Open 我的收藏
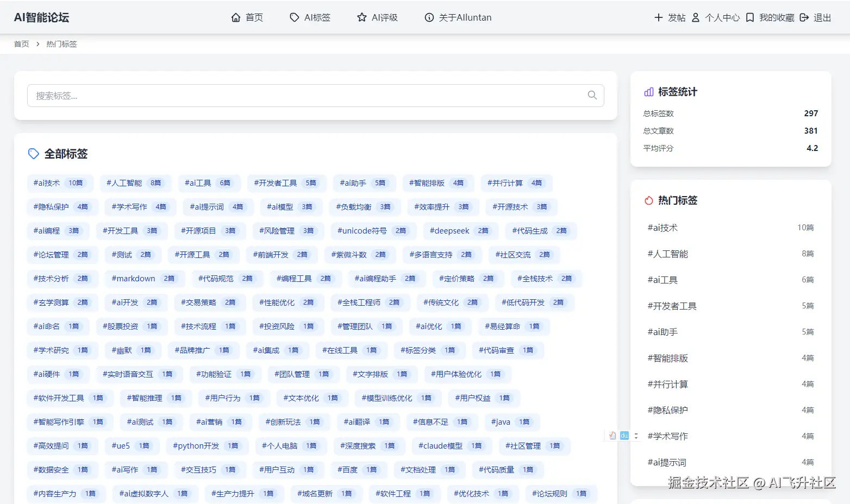850x504 pixels. click(770, 17)
